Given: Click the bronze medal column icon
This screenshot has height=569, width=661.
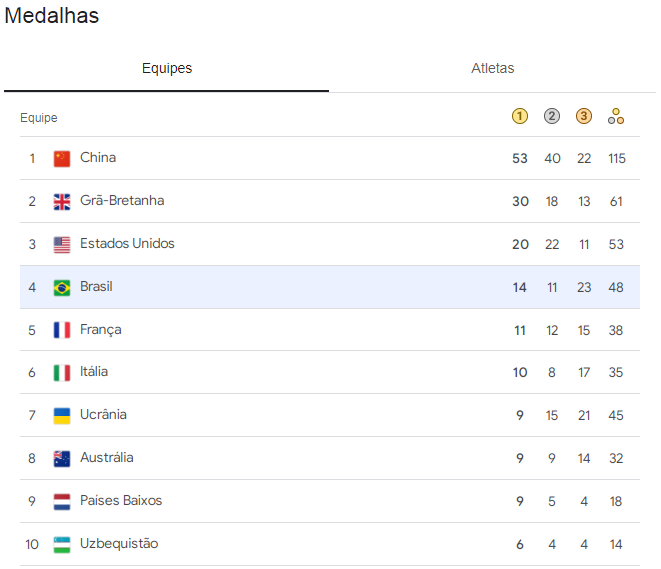Looking at the screenshot, I should 584,116.
